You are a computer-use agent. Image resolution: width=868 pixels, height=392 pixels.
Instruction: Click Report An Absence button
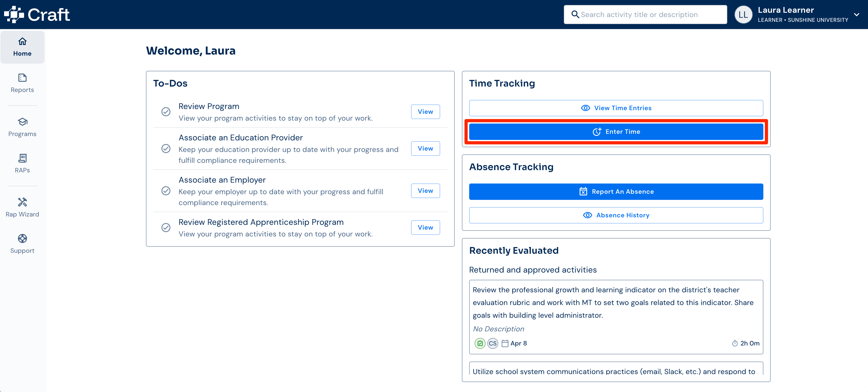[616, 191]
